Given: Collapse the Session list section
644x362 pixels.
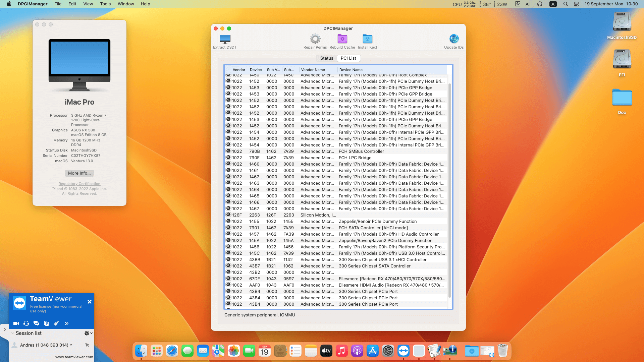Looking at the screenshot, I should tap(13, 333).
